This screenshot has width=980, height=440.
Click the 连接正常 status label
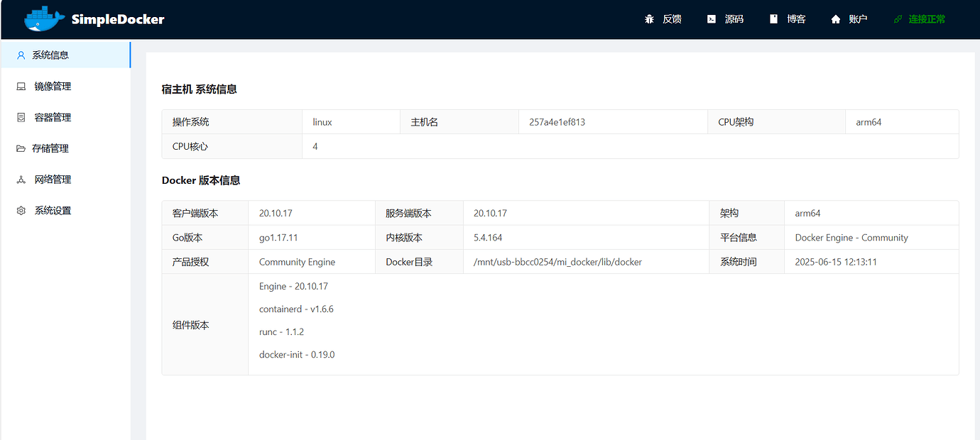click(927, 19)
